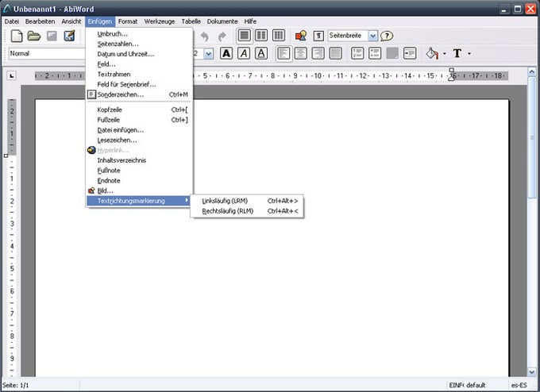540x392 pixels.
Task: Click the Save As icon with pencil
Action: click(69, 36)
